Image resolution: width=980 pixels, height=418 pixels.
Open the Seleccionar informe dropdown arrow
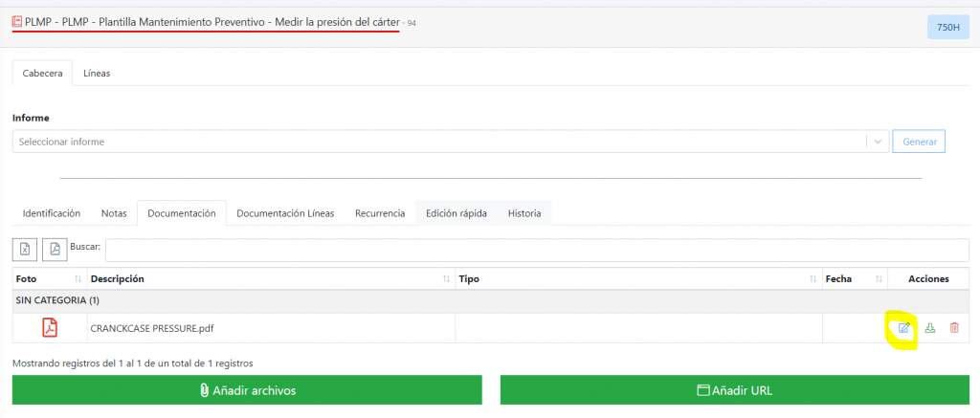pyautogui.click(x=878, y=142)
